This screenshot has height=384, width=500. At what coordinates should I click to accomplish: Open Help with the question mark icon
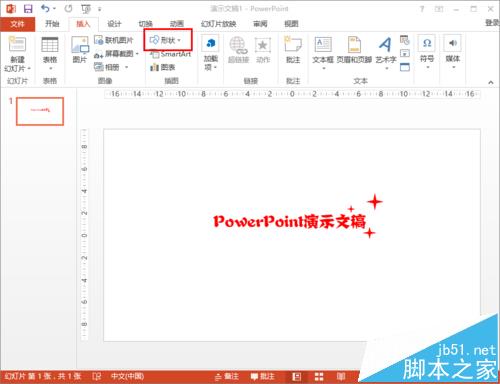click(x=422, y=9)
